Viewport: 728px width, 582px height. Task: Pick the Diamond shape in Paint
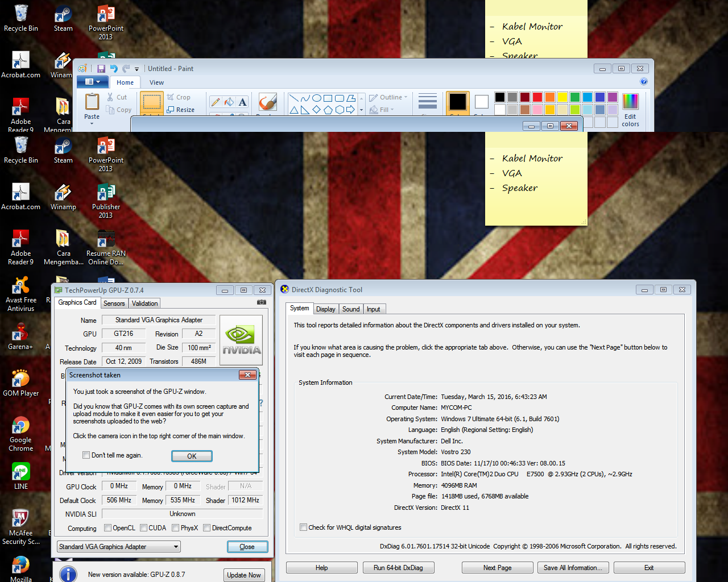(317, 109)
